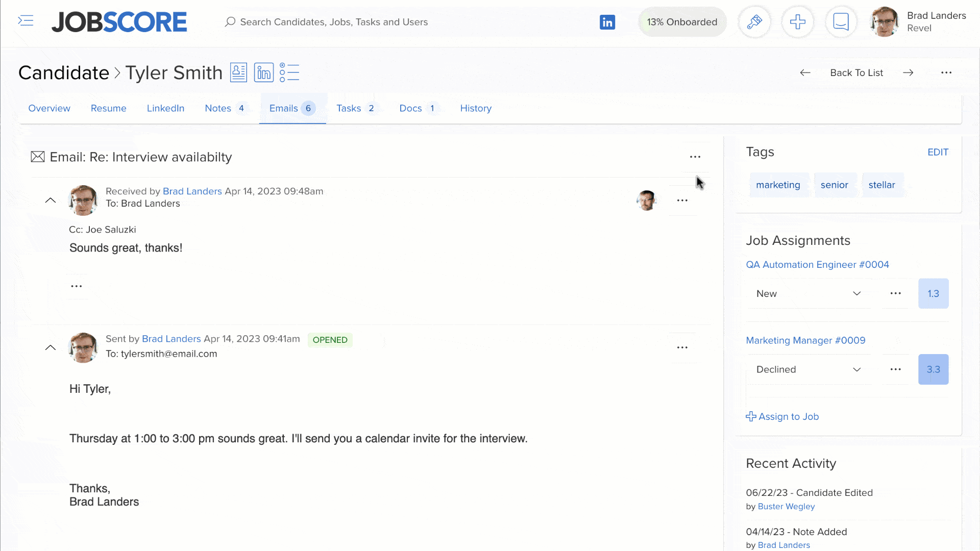Switch to the Notes tab
980x551 pixels.
pos(227,108)
